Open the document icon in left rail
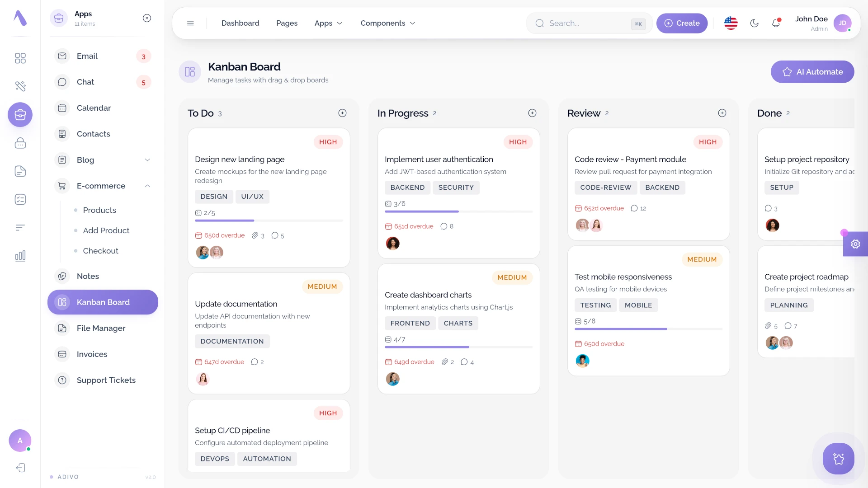 [20, 171]
